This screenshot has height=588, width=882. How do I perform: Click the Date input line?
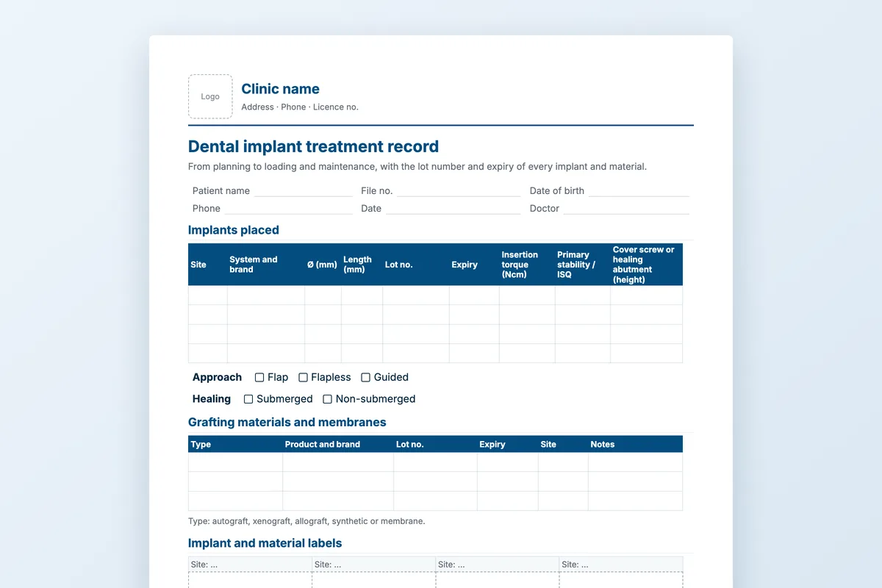pyautogui.click(x=453, y=209)
